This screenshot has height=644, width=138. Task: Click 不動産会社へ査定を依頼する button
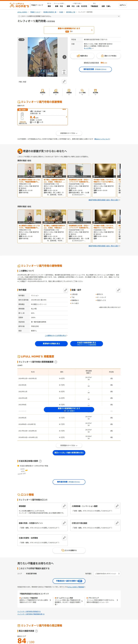pyautogui.click(x=69, y=581)
